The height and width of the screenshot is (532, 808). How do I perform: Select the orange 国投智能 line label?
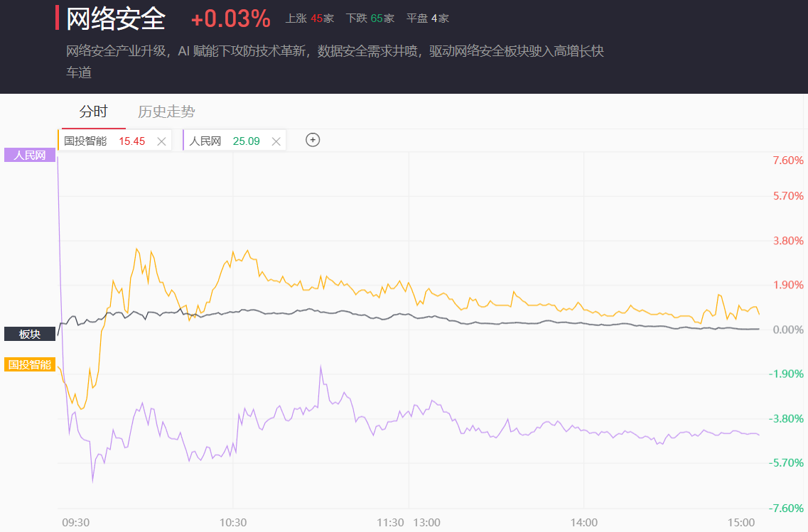[x=30, y=364]
